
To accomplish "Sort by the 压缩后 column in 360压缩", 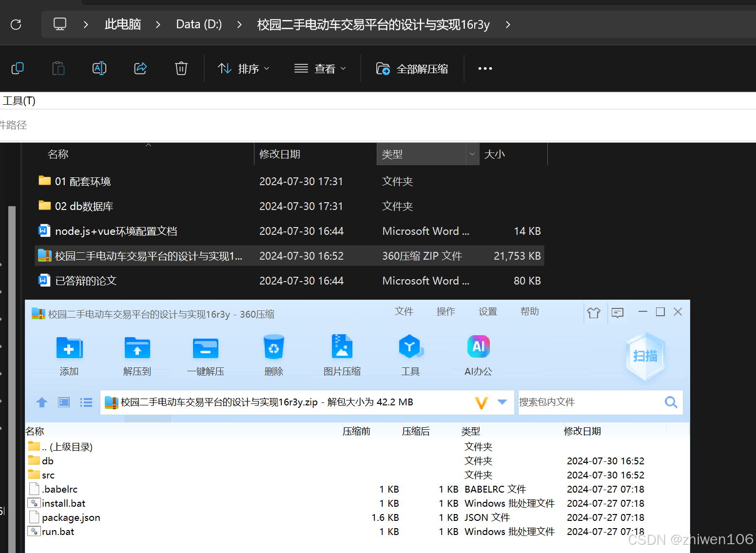I will (x=416, y=431).
